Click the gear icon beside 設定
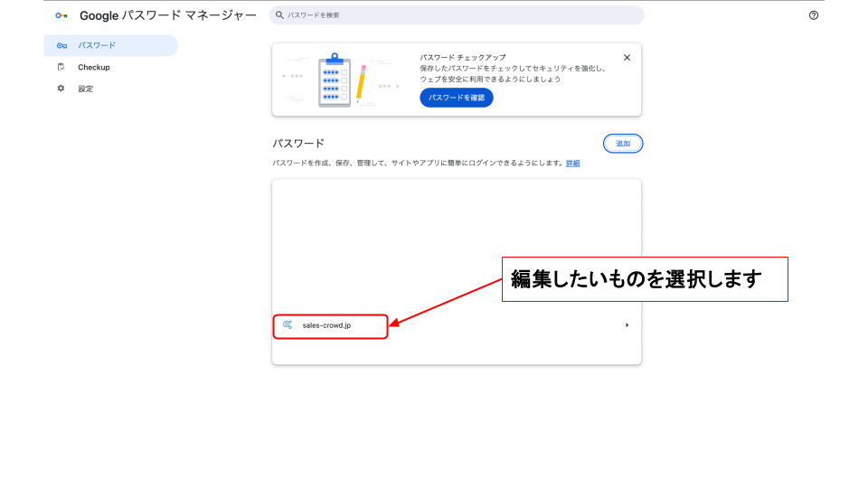The height and width of the screenshot is (488, 868). coord(61,89)
